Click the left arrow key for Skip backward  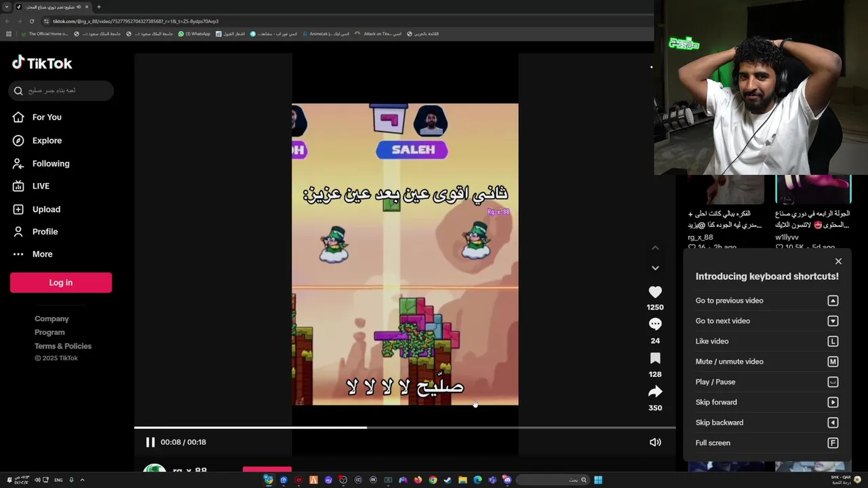(833, 422)
